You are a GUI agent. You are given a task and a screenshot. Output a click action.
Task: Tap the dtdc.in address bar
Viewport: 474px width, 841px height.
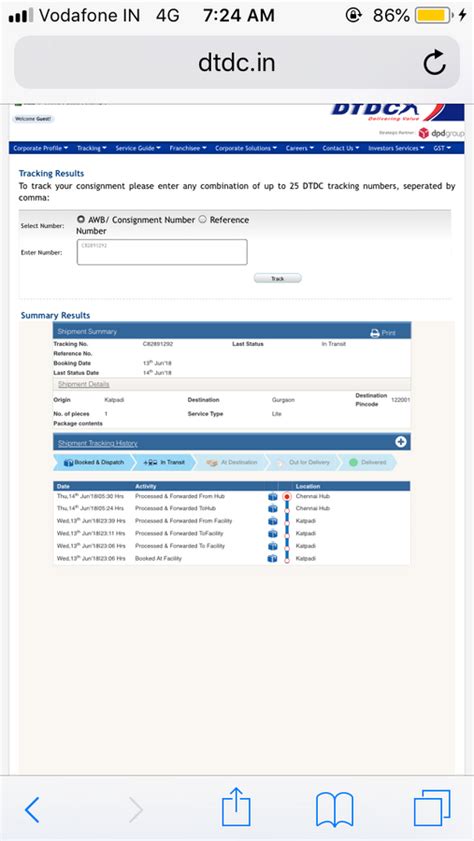[237, 63]
